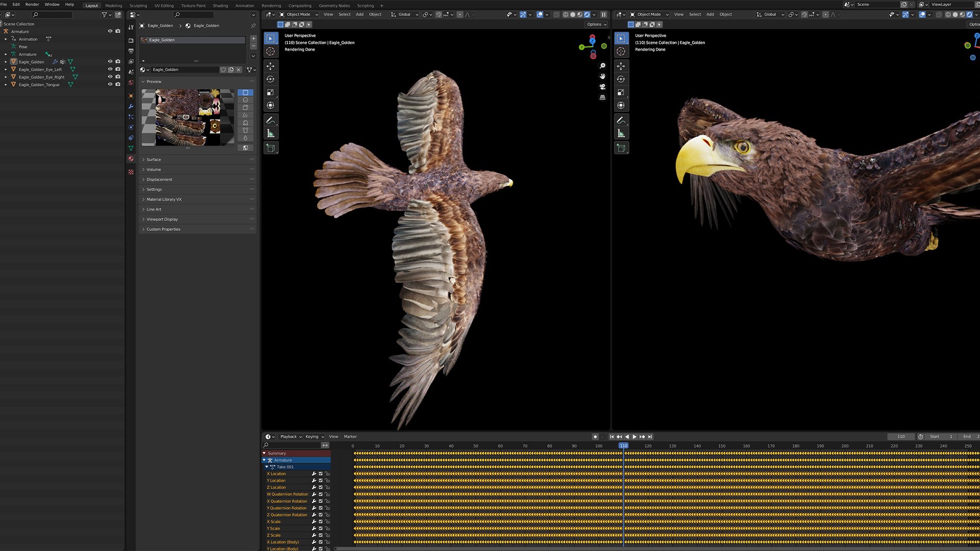Click the Marker menu in timeline

pos(350,437)
